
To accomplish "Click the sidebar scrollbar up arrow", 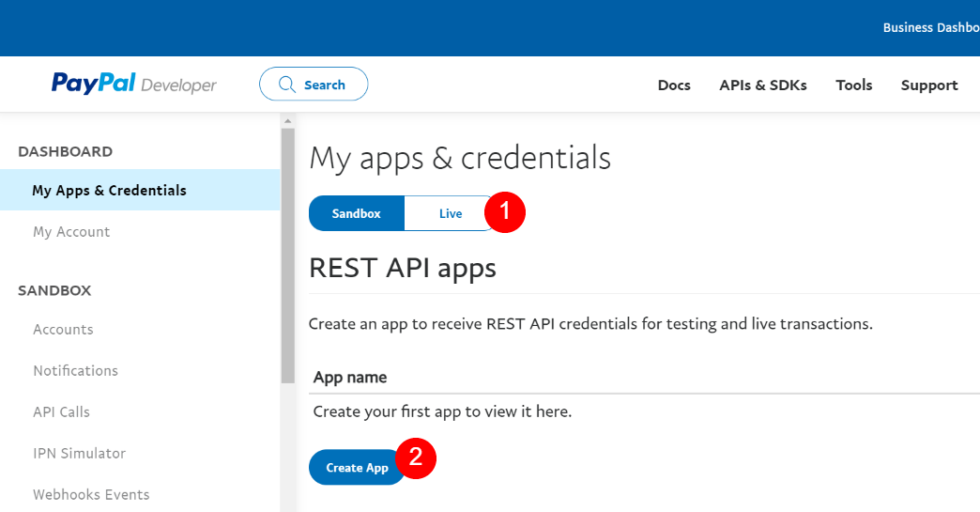I will click(287, 121).
